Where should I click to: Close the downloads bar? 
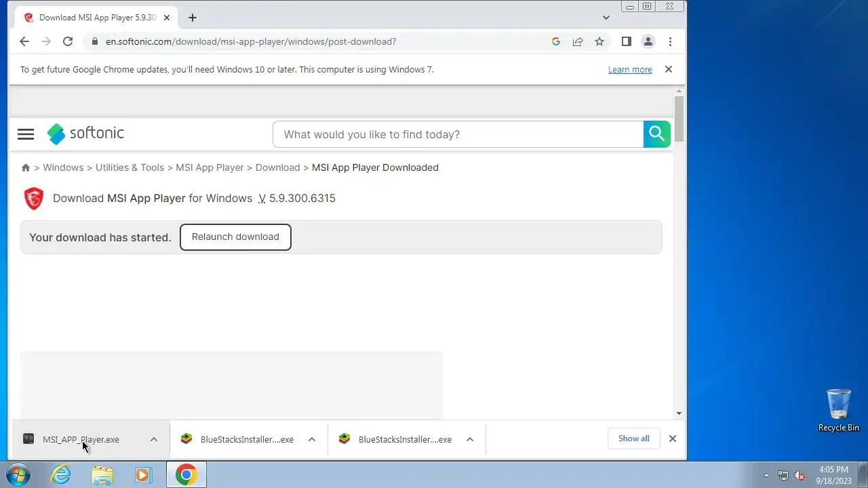coord(673,439)
